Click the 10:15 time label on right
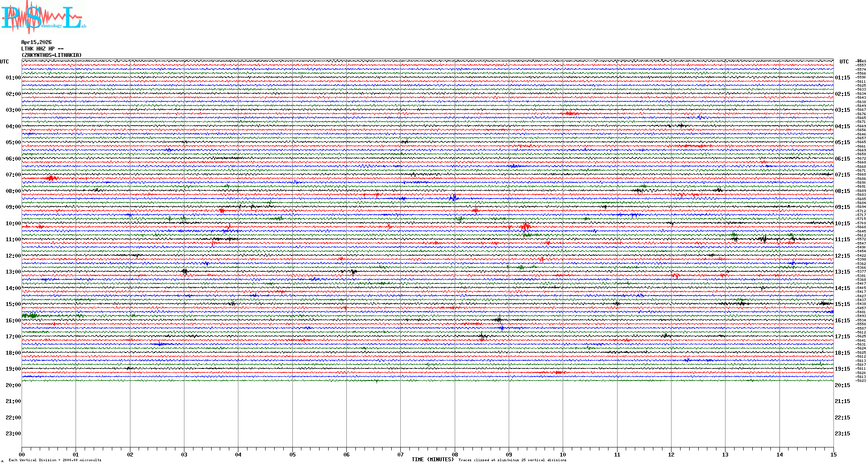This screenshot has height=466, width=868. [842, 224]
